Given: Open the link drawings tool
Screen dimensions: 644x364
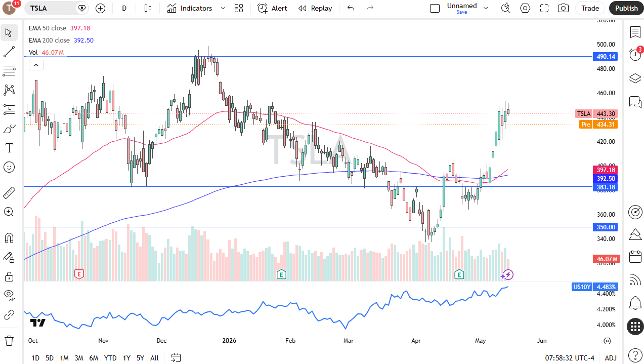Looking at the screenshot, I should click(x=9, y=315).
